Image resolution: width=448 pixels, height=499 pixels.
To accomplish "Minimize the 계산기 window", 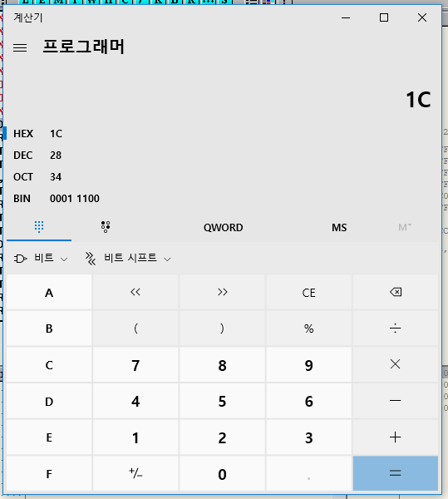I will pos(346,17).
